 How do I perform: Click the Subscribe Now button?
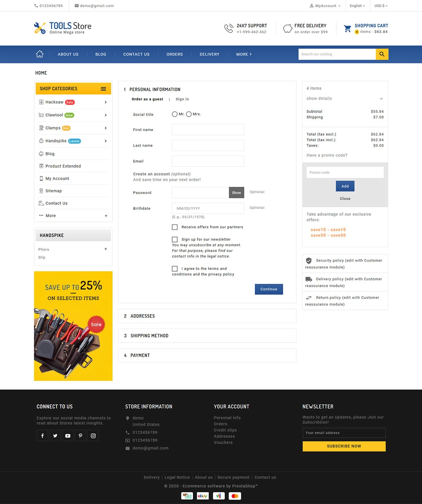coord(344,446)
